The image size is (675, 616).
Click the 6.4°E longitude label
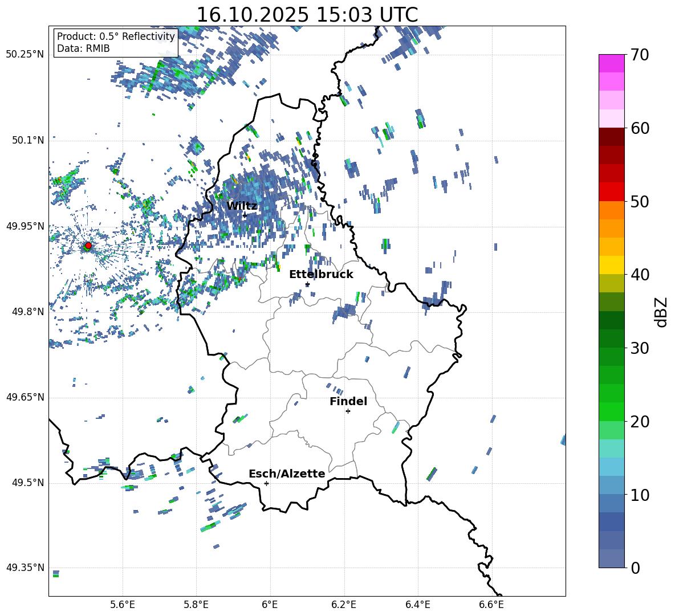[x=418, y=605]
